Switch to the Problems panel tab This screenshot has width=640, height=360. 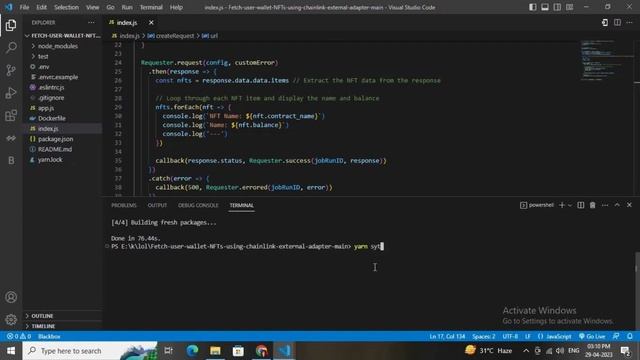tap(124, 205)
